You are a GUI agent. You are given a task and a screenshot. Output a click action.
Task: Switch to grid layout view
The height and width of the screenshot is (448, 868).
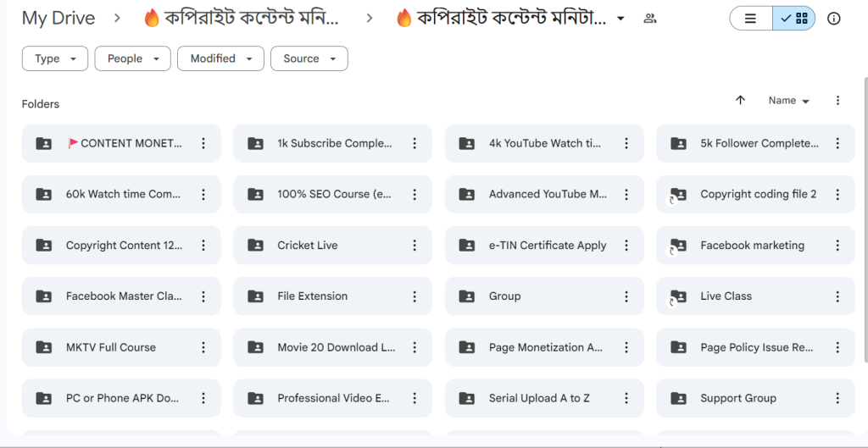793,19
